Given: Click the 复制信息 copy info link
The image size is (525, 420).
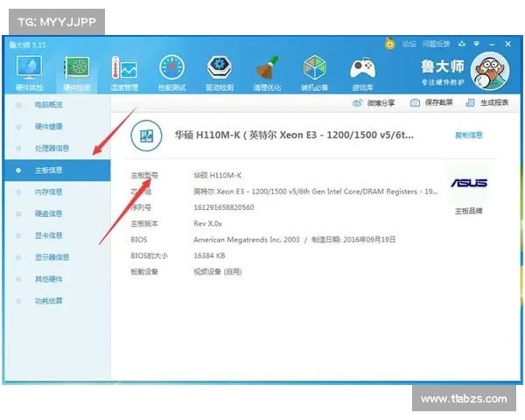Looking at the screenshot, I should click(x=468, y=135).
